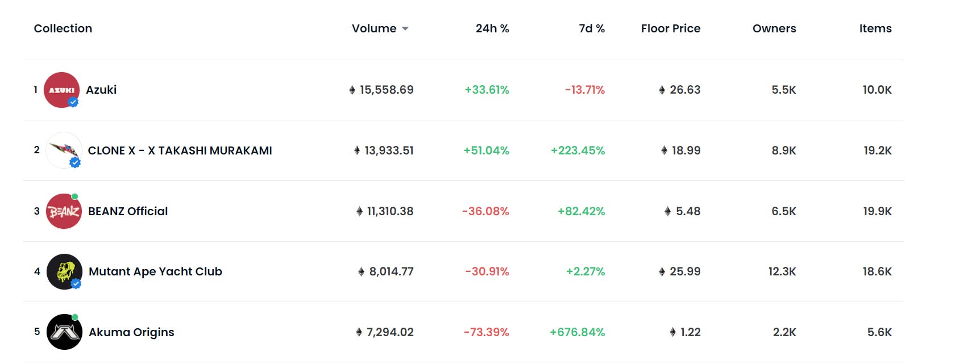Click Azuki items count 10.0K

(877, 90)
